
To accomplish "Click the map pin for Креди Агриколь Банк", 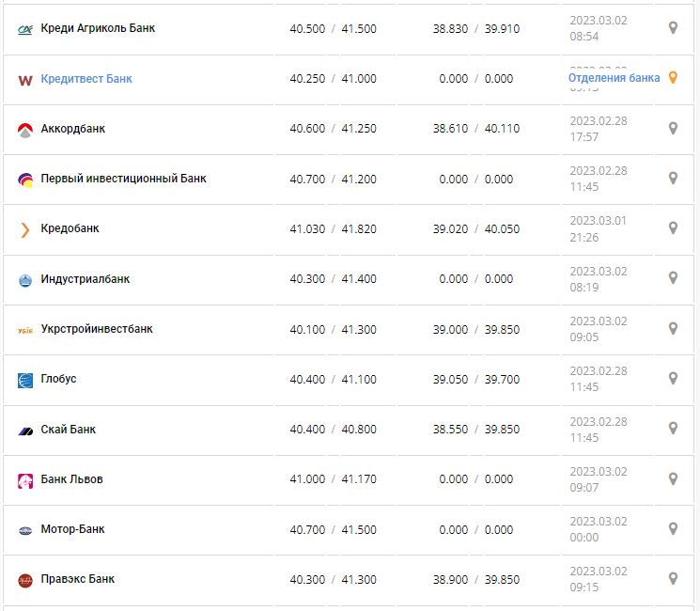I will [673, 28].
